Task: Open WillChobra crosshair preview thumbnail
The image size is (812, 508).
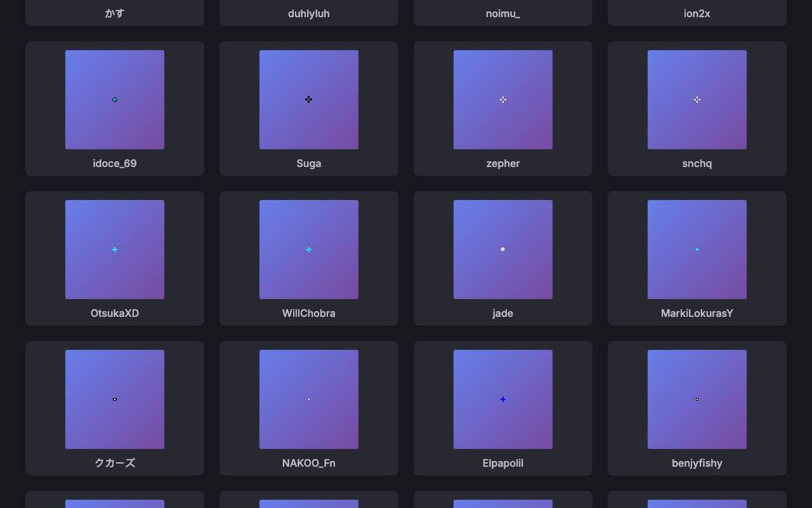Action: 309,250
